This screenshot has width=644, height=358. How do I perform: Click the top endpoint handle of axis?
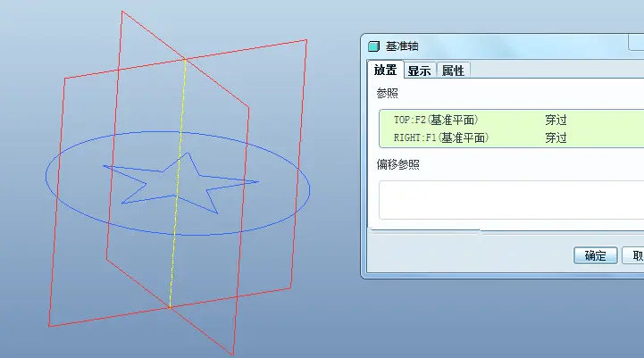(x=185, y=60)
